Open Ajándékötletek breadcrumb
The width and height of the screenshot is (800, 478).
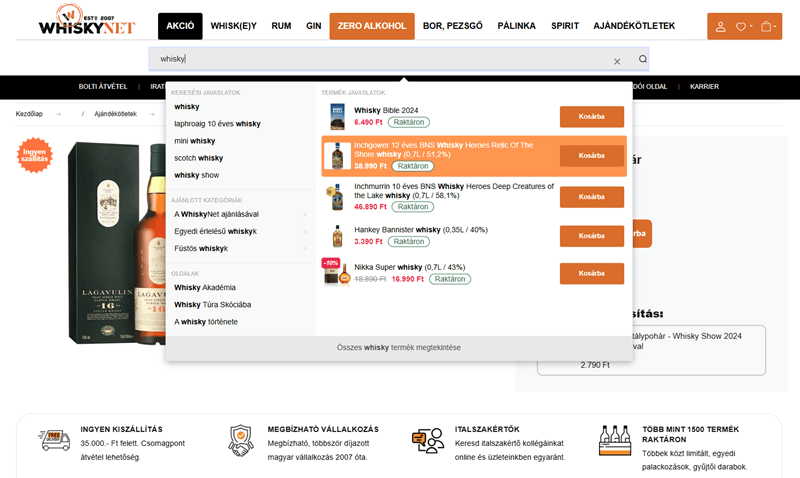coord(115,114)
